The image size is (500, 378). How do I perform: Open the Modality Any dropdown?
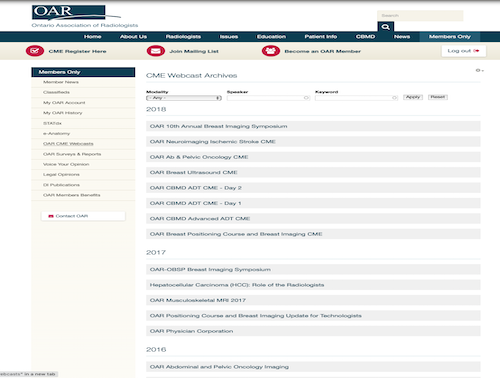click(184, 98)
